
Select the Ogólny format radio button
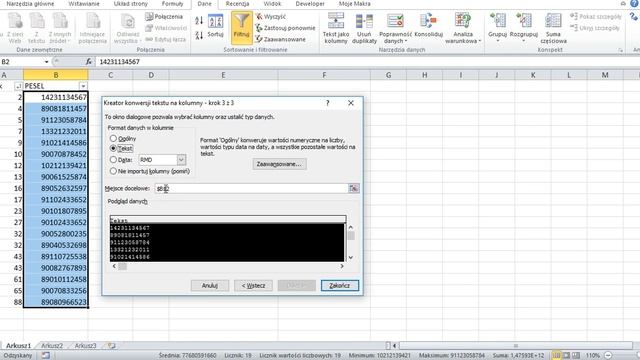(x=113, y=139)
